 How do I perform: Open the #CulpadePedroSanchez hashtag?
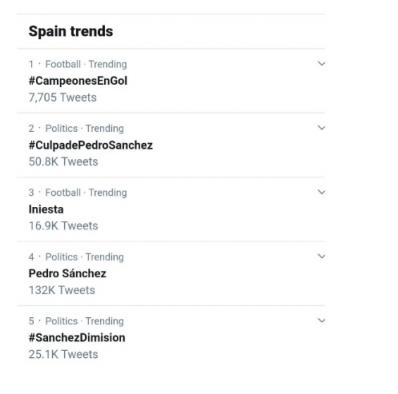coord(91,145)
